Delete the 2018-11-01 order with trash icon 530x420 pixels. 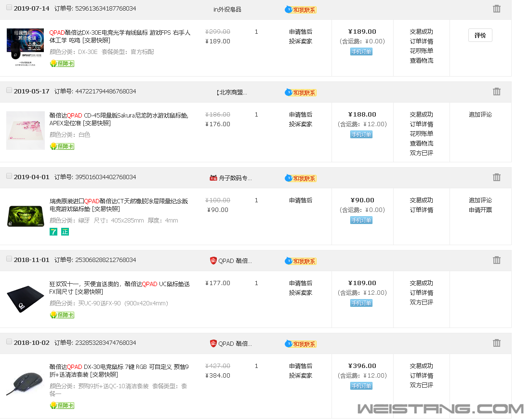click(x=497, y=260)
